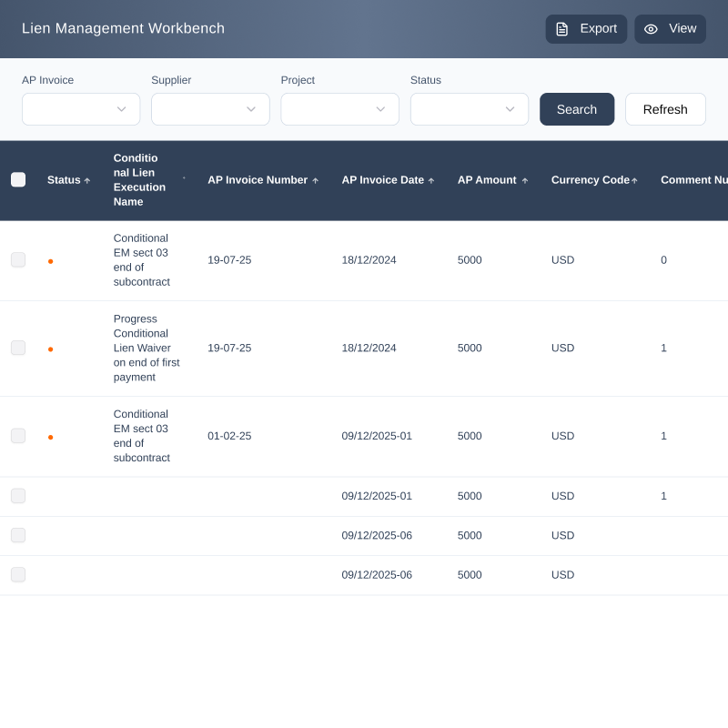Select checkbox for invoice 01-02-25 row

(18, 436)
